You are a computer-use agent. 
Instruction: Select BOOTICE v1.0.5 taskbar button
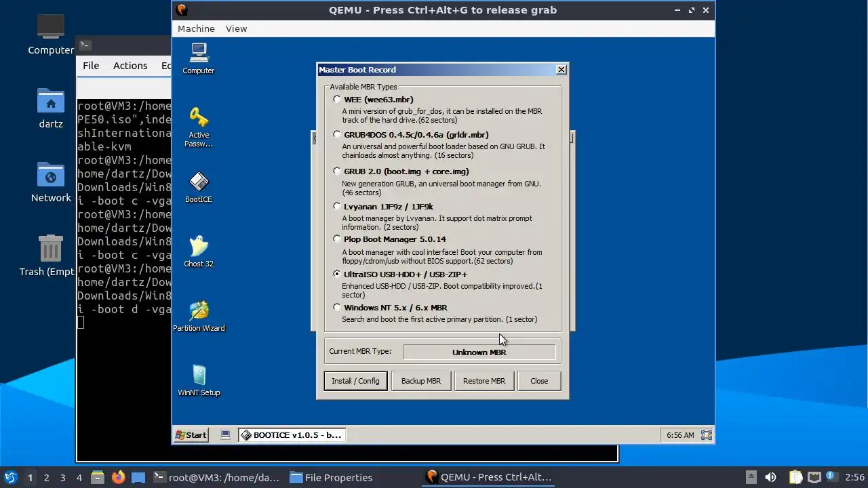pyautogui.click(x=292, y=435)
